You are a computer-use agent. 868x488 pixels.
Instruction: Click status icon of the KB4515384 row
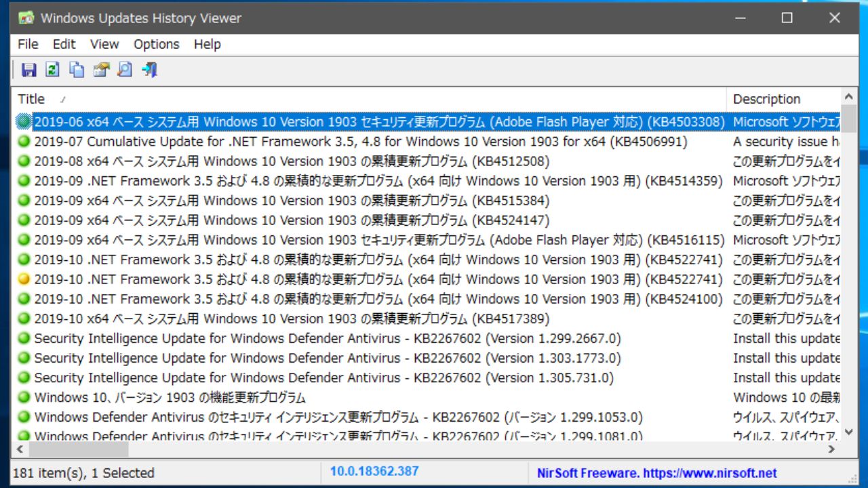24,201
